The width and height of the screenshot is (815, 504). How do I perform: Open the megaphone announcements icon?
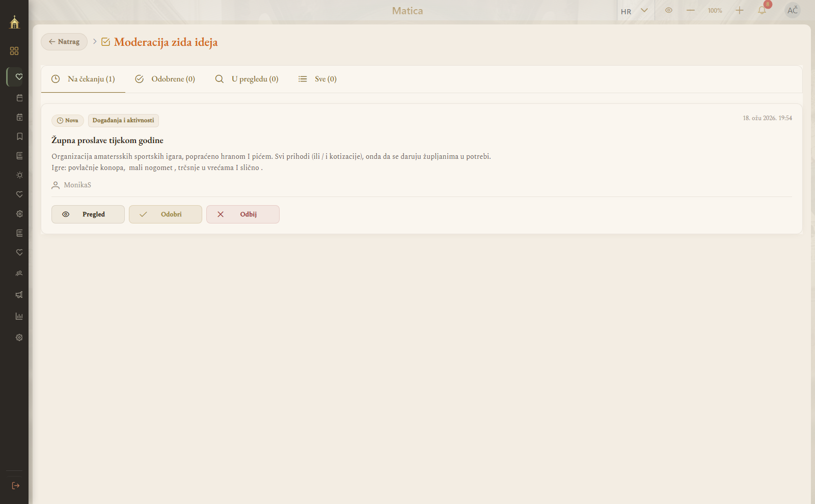[x=19, y=295]
